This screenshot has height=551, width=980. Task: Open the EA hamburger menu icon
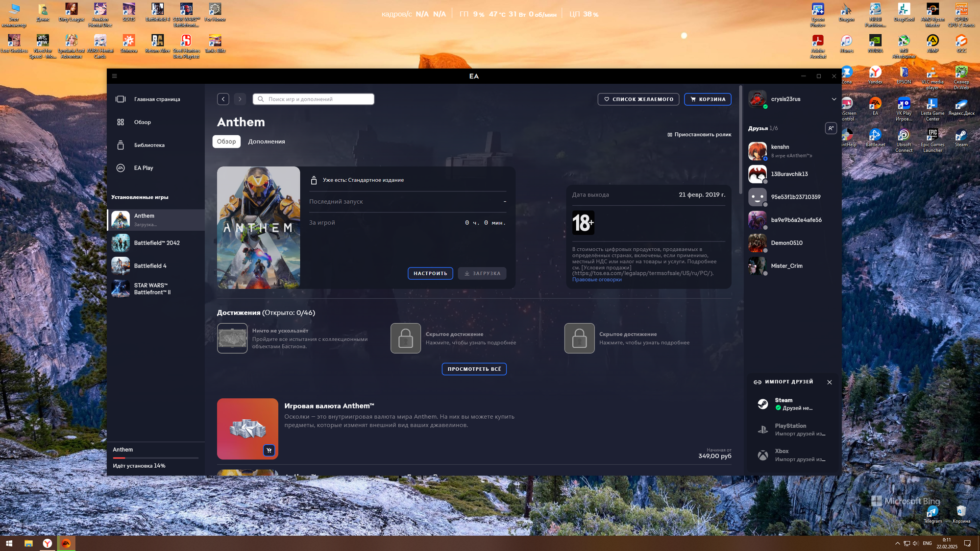pyautogui.click(x=114, y=76)
